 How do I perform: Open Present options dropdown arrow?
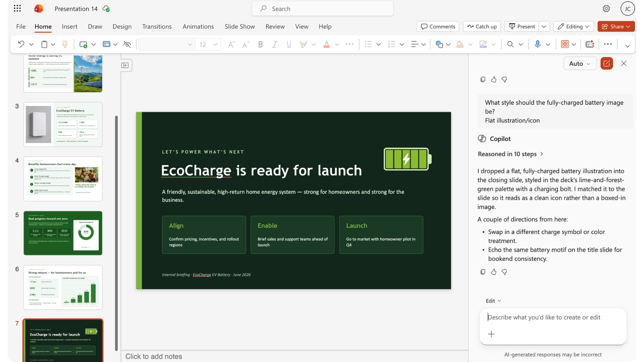pyautogui.click(x=544, y=26)
